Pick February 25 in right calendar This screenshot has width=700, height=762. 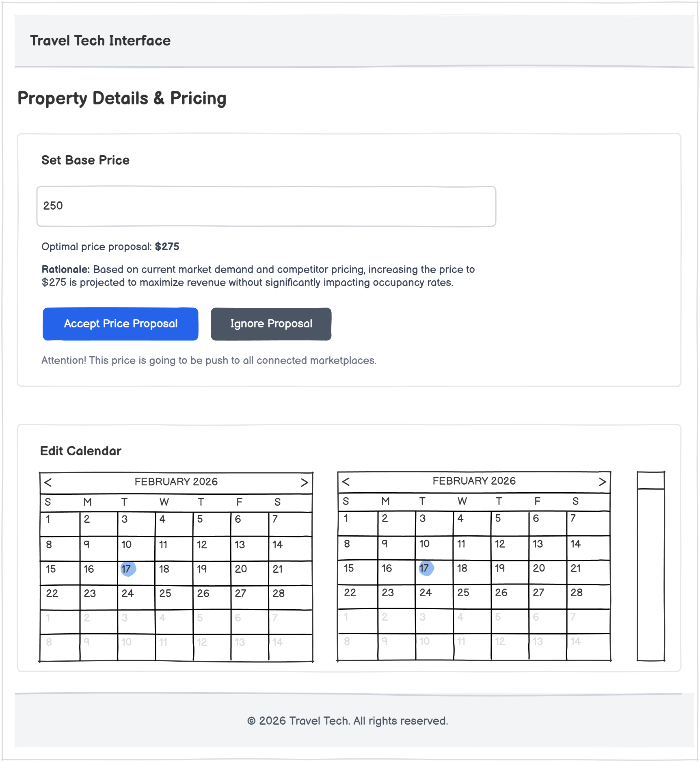[472, 596]
